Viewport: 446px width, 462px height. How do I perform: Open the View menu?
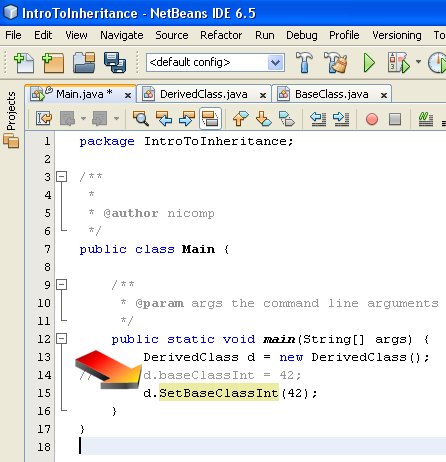pos(76,35)
